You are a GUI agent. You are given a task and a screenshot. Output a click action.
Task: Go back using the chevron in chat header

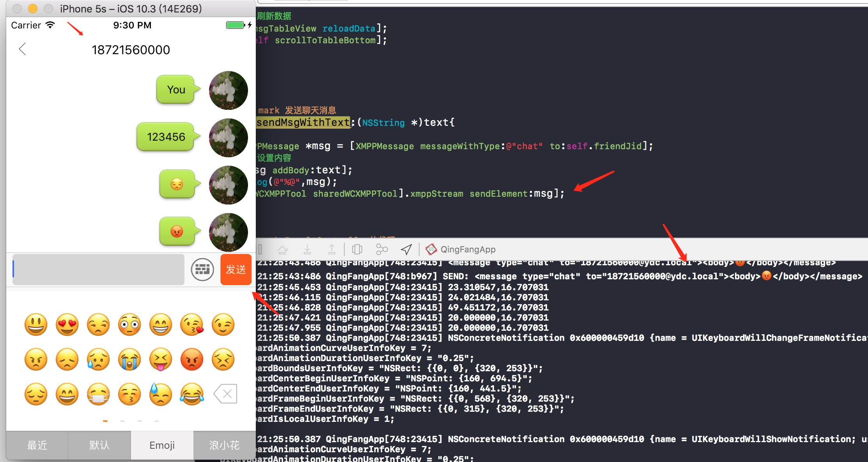(x=22, y=49)
